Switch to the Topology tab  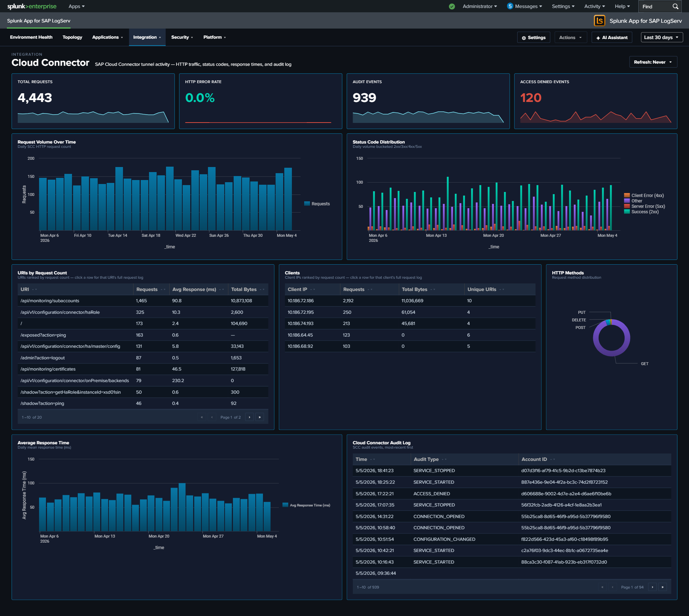[x=72, y=37]
